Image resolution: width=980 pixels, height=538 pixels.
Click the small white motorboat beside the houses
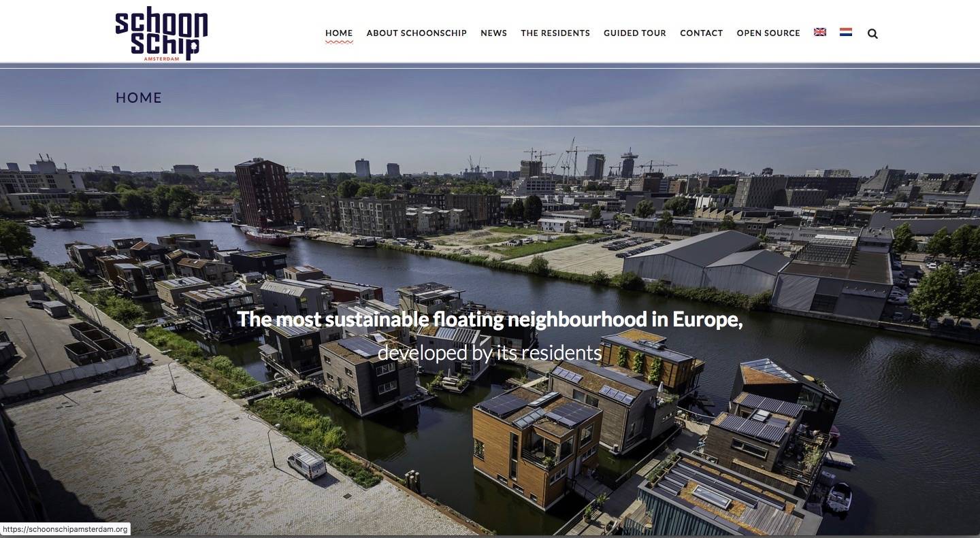click(838, 497)
